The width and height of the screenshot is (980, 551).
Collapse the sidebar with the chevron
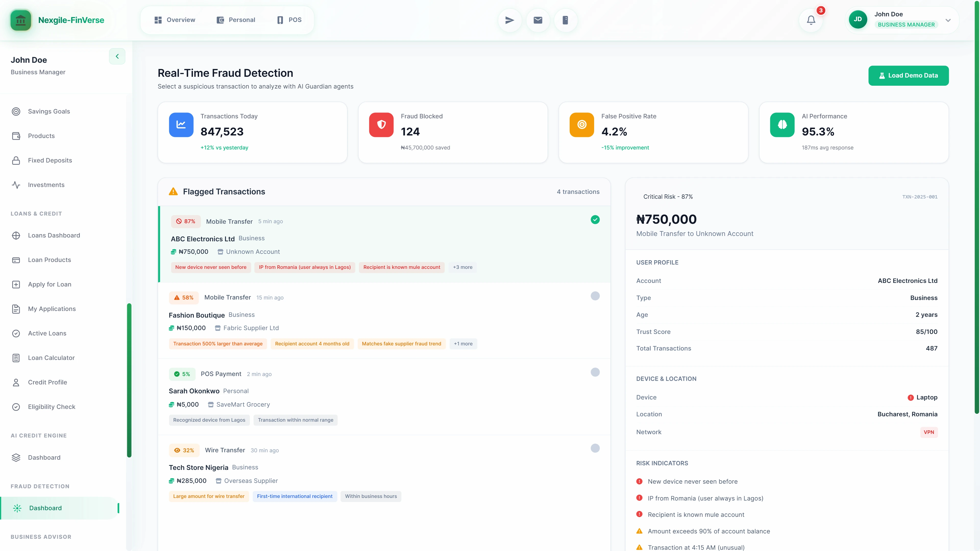point(117,56)
